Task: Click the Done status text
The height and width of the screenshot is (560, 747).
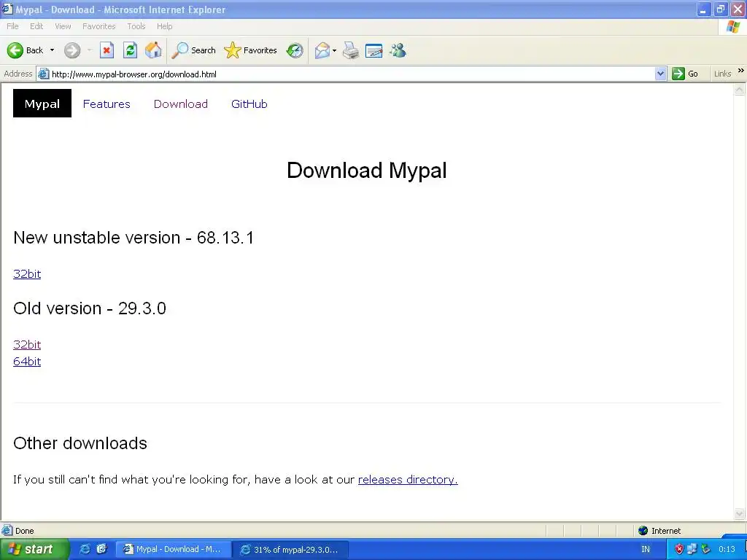Action: click(x=24, y=531)
